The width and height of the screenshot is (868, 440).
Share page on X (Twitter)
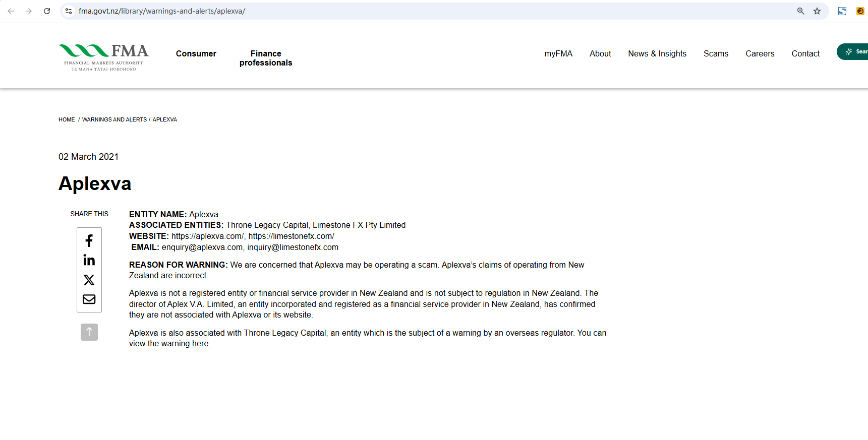(x=89, y=280)
